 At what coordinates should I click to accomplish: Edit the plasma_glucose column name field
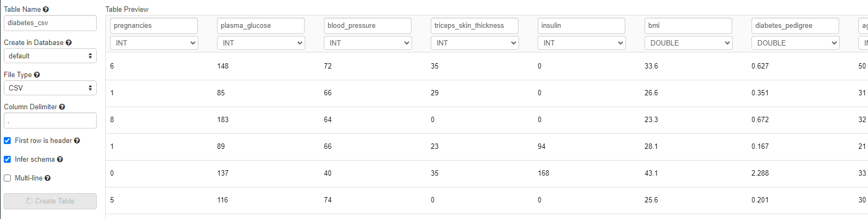click(x=261, y=26)
